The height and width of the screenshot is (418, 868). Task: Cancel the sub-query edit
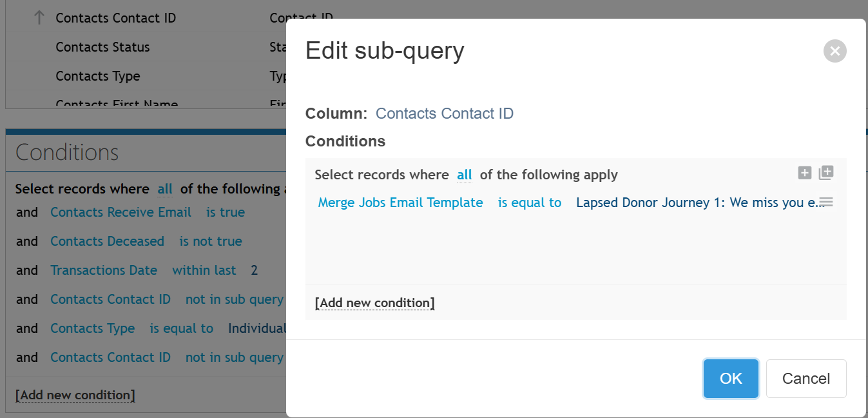[x=806, y=379]
